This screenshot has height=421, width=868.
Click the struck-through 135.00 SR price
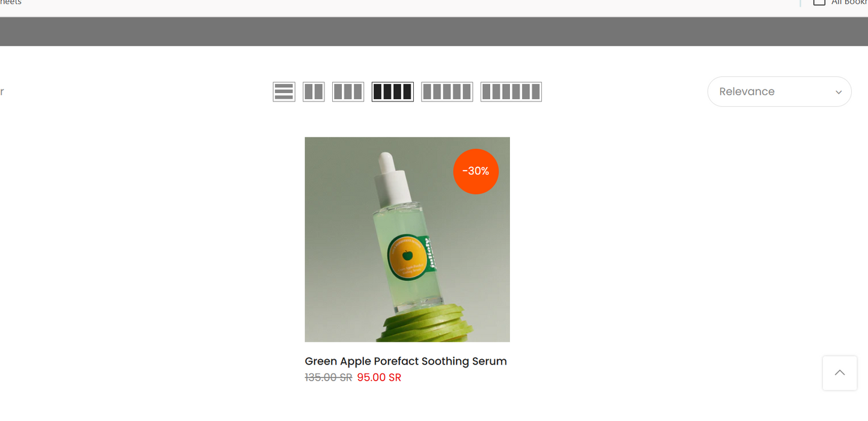329,378
